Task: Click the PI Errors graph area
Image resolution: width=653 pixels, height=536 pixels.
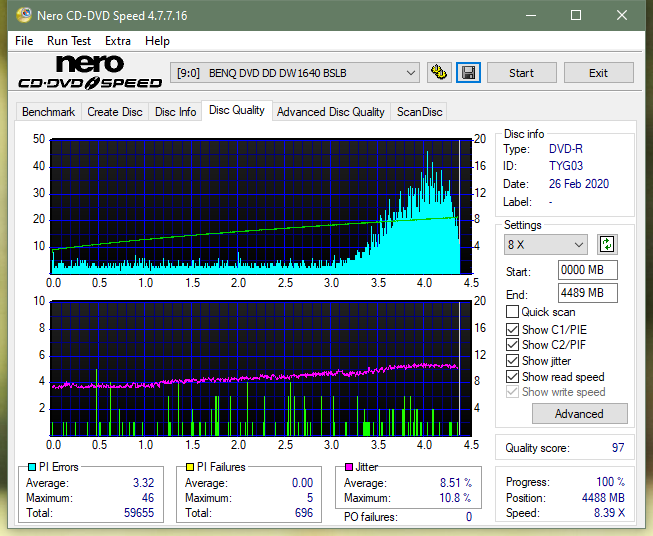Action: tap(261, 207)
